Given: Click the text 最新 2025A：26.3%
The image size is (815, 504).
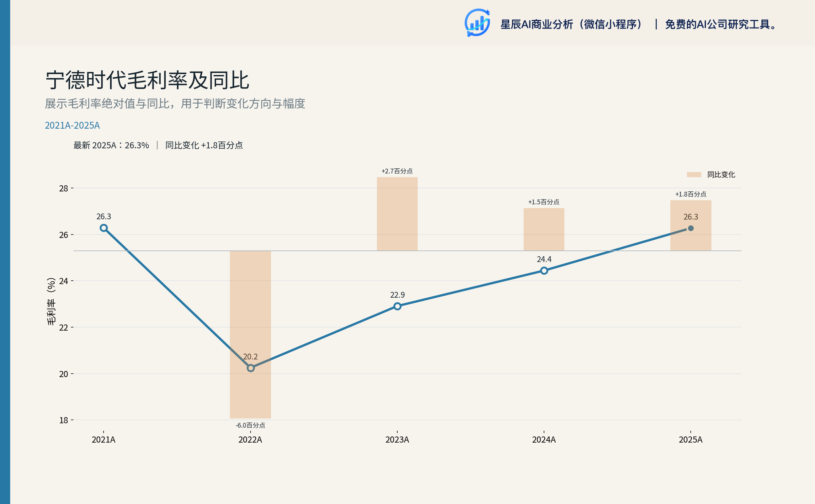Looking at the screenshot, I should (111, 145).
